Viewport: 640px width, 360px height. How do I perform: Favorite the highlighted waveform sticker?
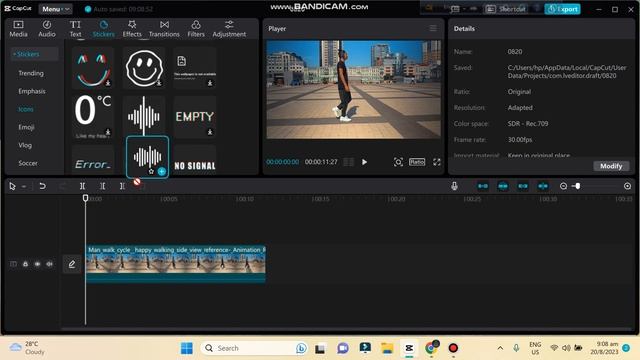point(151,171)
